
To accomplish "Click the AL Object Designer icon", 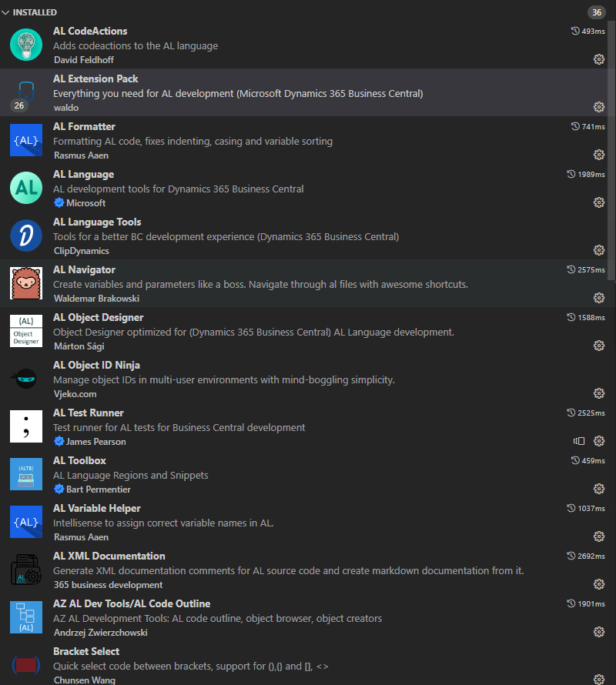I will pos(26,331).
